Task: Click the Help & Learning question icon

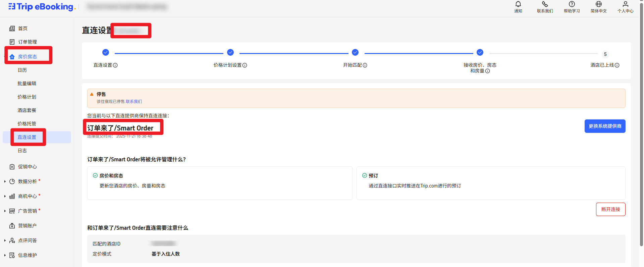Action: pyautogui.click(x=572, y=4)
